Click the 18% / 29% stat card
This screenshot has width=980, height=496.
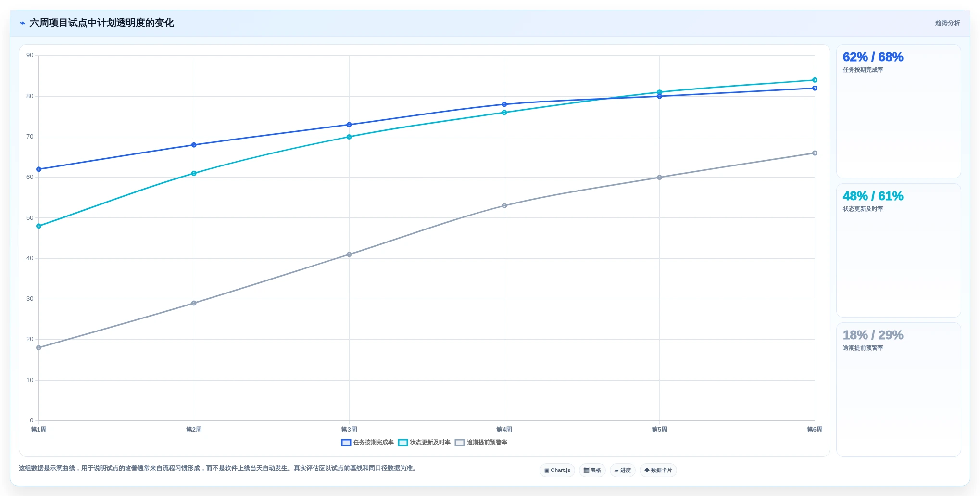pyautogui.click(x=898, y=389)
